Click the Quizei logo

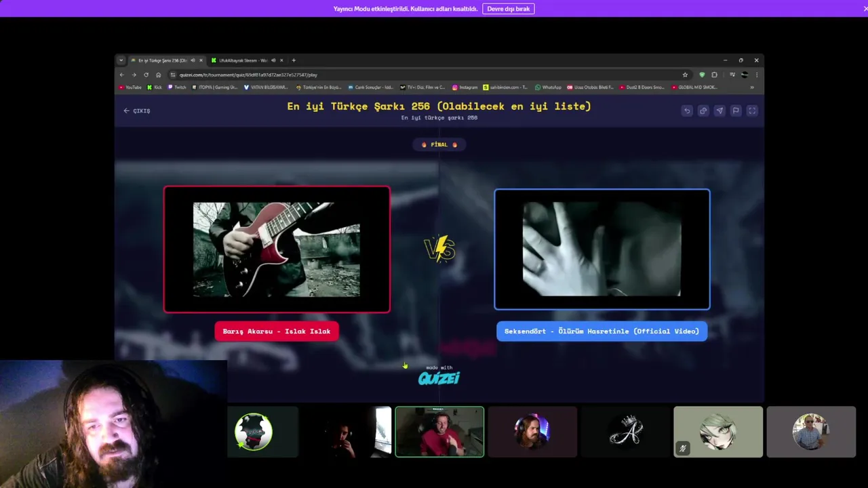(x=439, y=378)
